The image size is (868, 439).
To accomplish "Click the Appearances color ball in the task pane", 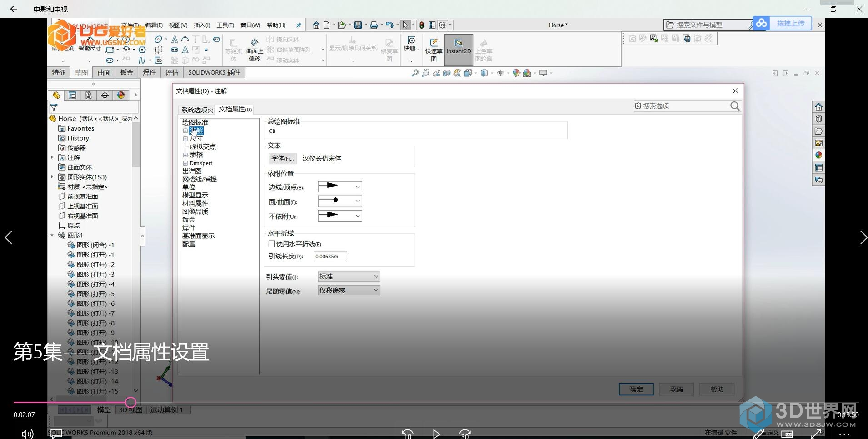I will click(x=818, y=155).
